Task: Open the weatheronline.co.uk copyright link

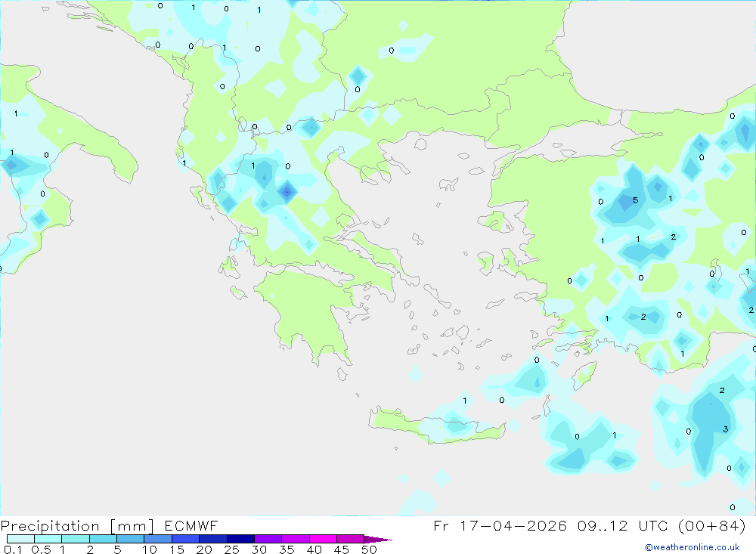Action: 692,547
